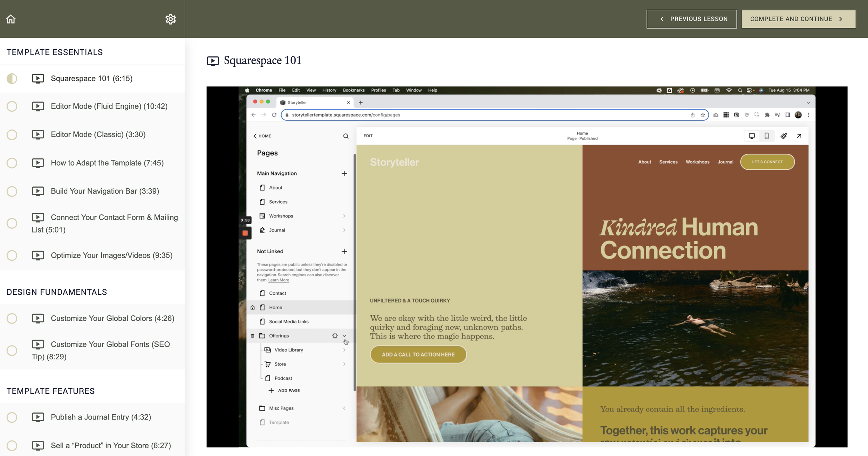Click Chrome side panel icon
The image size is (868, 456).
[x=788, y=115]
